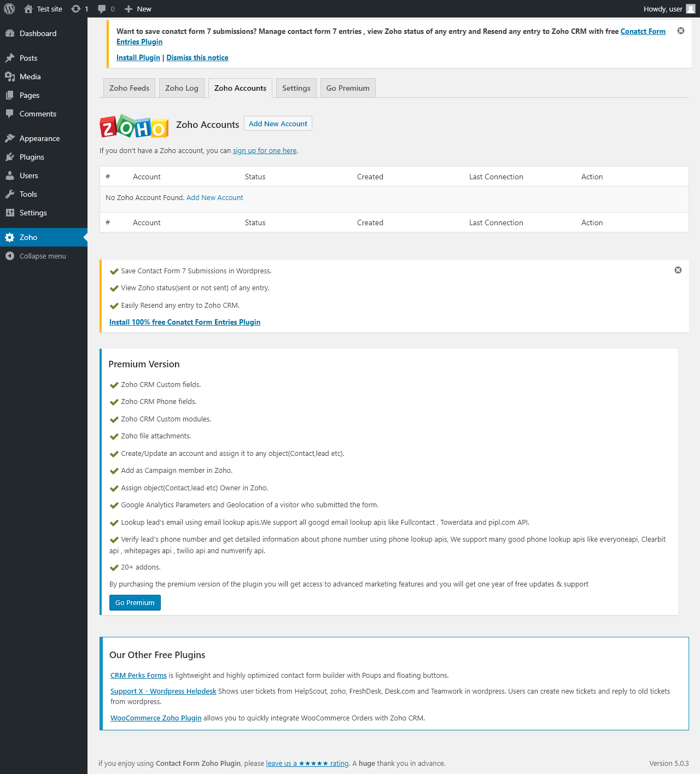Click the Collapse menu arrow icon
This screenshot has width=700, height=774.
click(x=10, y=256)
